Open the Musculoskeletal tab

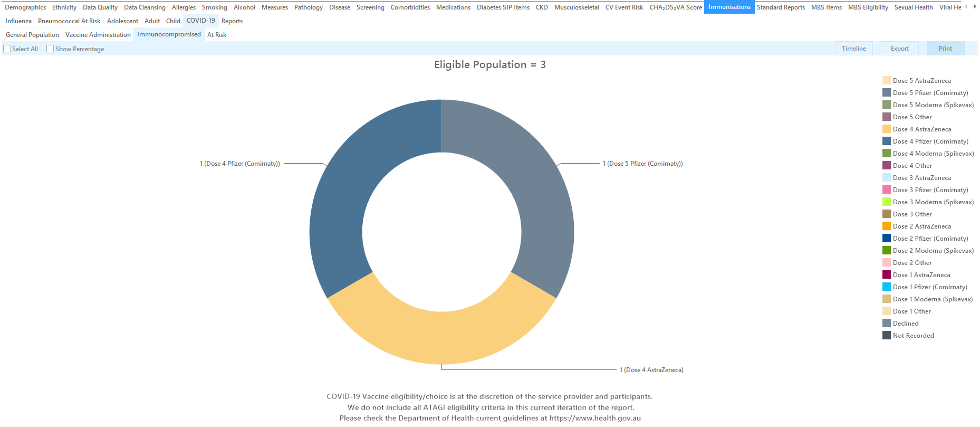(x=577, y=7)
